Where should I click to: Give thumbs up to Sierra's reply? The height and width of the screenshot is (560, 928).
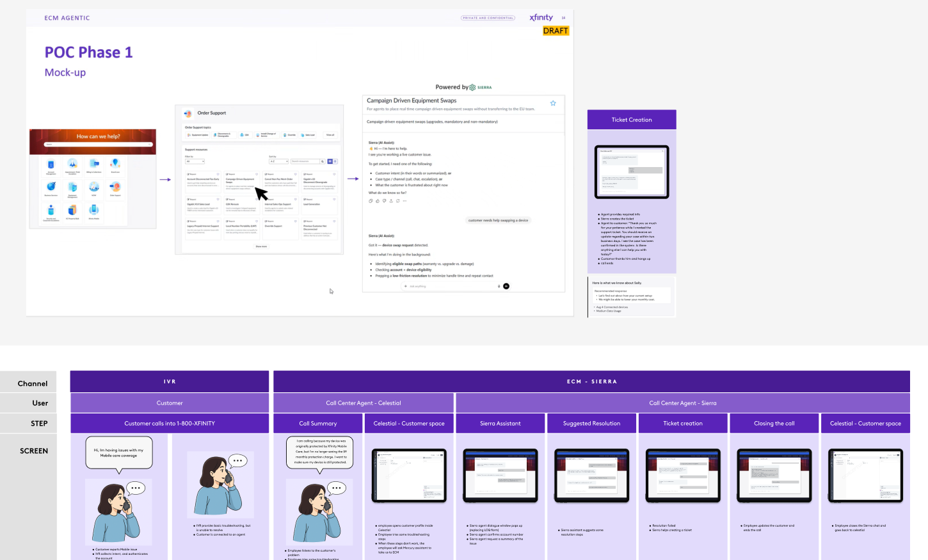pyautogui.click(x=378, y=201)
